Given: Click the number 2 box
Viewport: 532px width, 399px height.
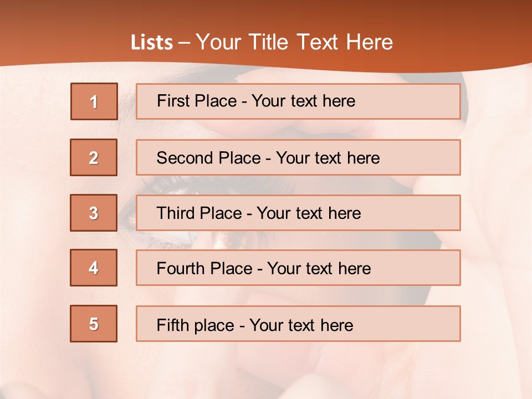Looking at the screenshot, I should point(94,157).
